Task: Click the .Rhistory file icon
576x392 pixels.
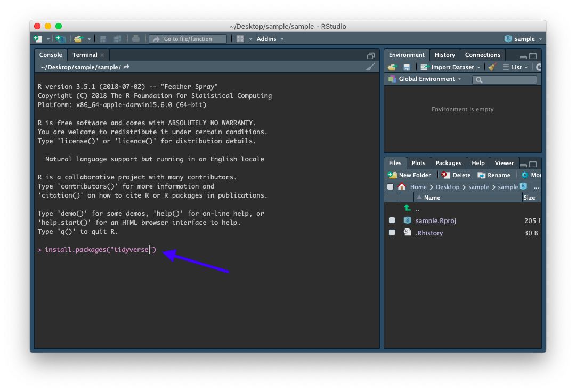Action: click(x=407, y=232)
